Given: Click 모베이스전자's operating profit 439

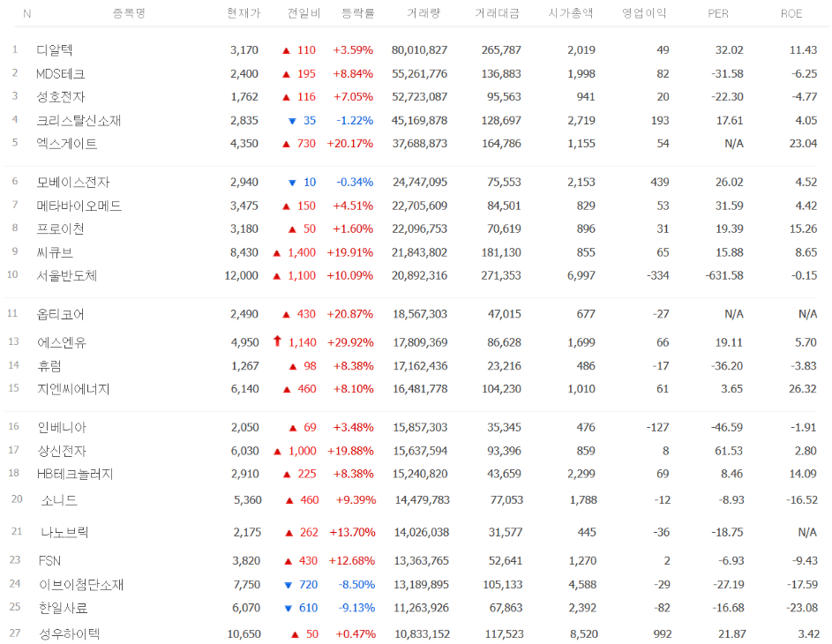Looking at the screenshot, I should point(660,182).
